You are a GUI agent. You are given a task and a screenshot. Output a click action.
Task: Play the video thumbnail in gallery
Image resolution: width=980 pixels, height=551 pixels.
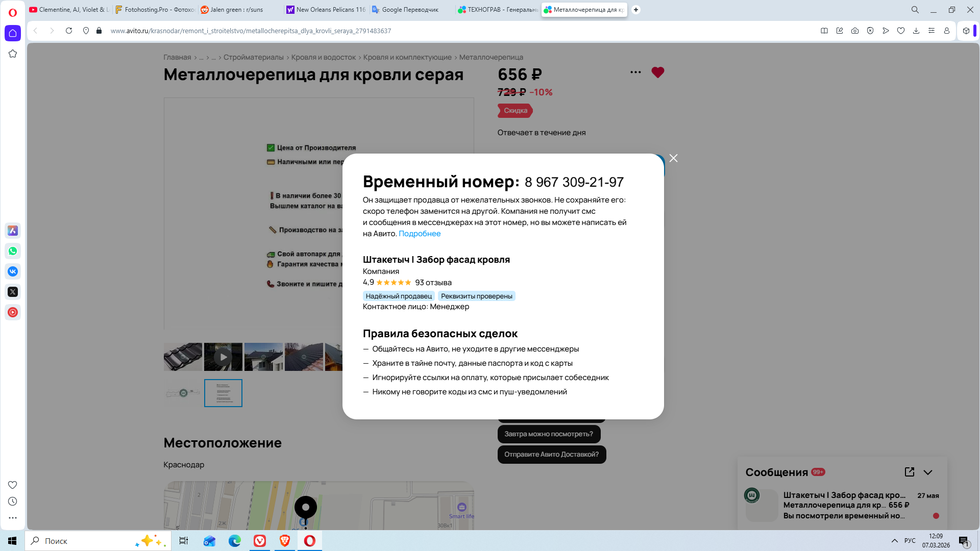coord(223,357)
